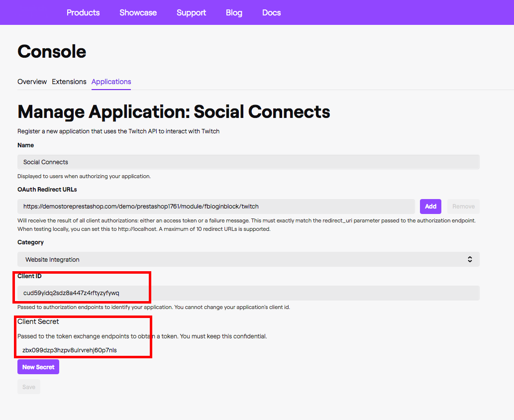514x420 pixels.
Task: Click the client secret text zbx099dzp3hzpv8ulrvrehj60p7nls
Action: click(70, 350)
